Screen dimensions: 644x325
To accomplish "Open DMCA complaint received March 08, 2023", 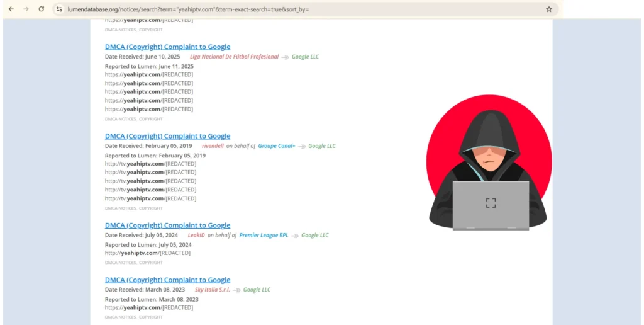I will click(167, 280).
